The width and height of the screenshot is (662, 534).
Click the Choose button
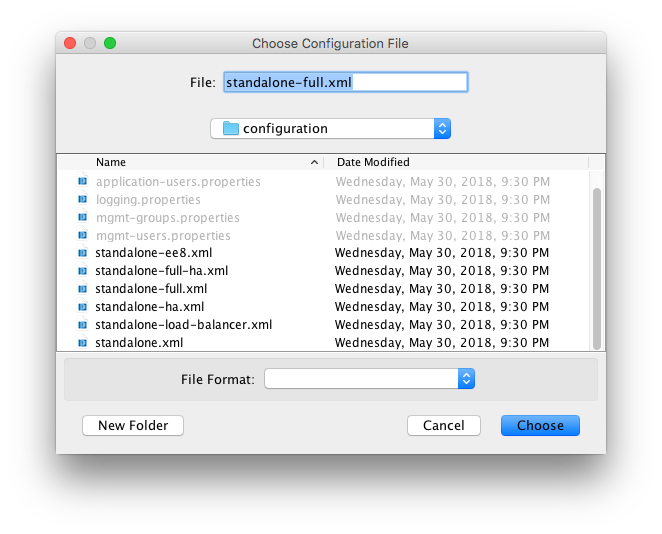coord(540,425)
